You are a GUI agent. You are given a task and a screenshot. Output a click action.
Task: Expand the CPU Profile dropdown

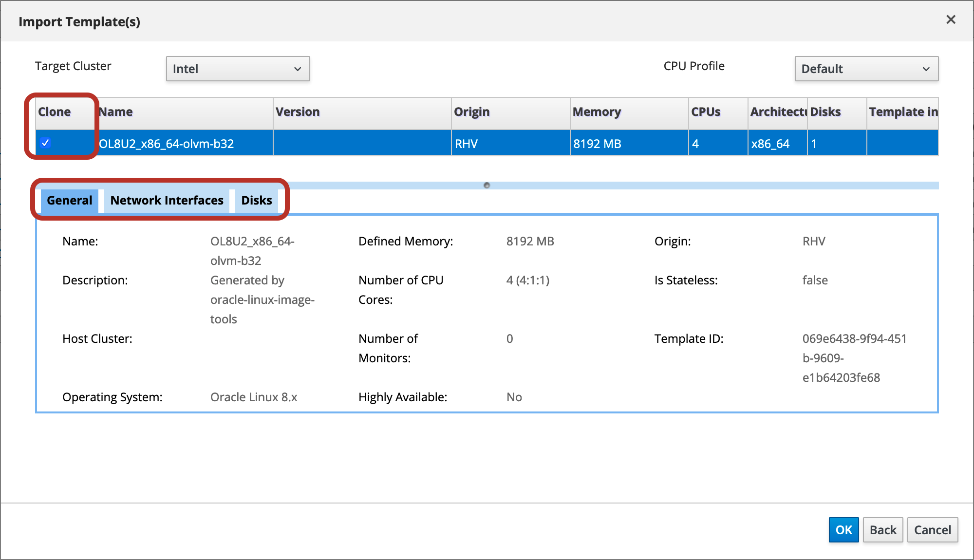point(866,69)
